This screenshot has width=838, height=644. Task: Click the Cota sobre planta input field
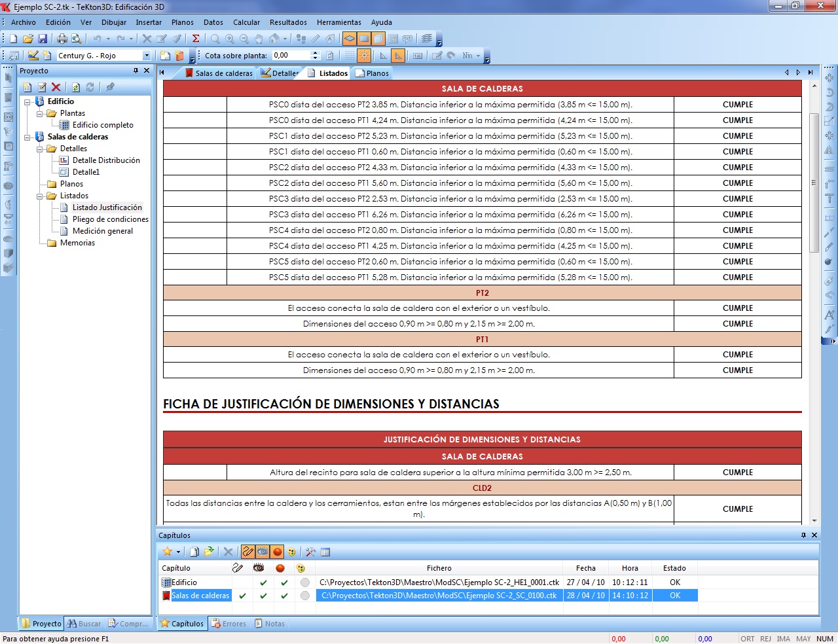pyautogui.click(x=291, y=56)
